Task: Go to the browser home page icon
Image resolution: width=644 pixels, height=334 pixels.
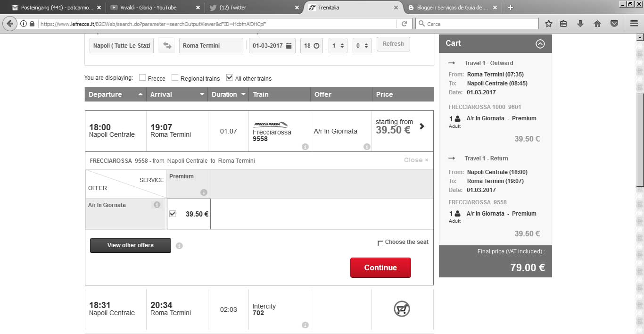Action: [597, 24]
